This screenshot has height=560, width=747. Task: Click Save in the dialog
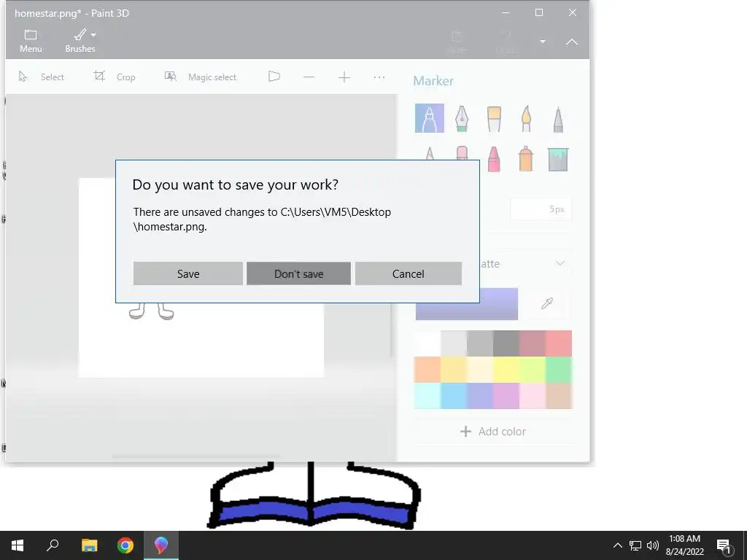[188, 273]
